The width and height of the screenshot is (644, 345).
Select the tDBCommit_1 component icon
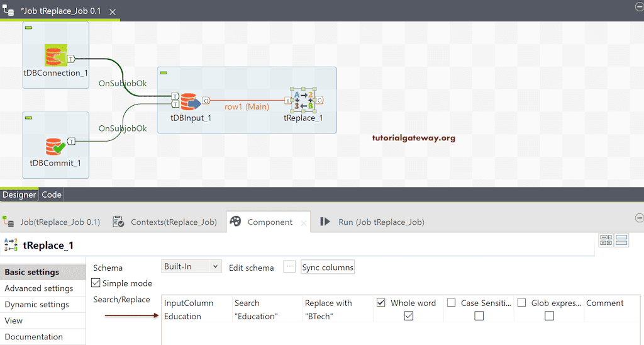tap(55, 147)
